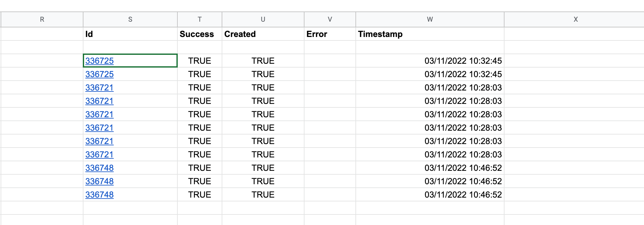Click the Created header cell
This screenshot has height=225, width=644.
click(x=263, y=34)
